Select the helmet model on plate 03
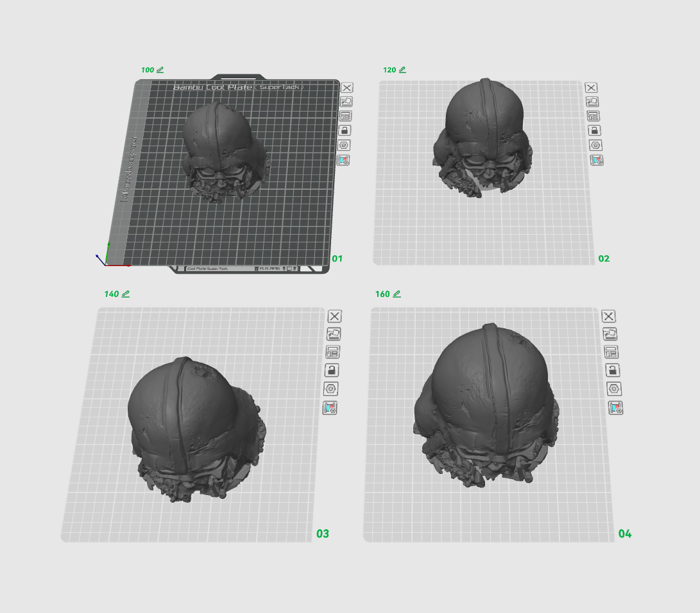The width and height of the screenshot is (700, 613). point(196,428)
